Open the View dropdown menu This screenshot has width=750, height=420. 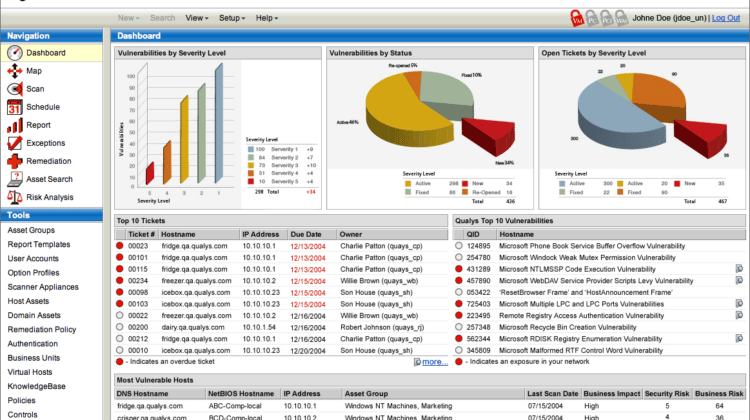tap(197, 18)
